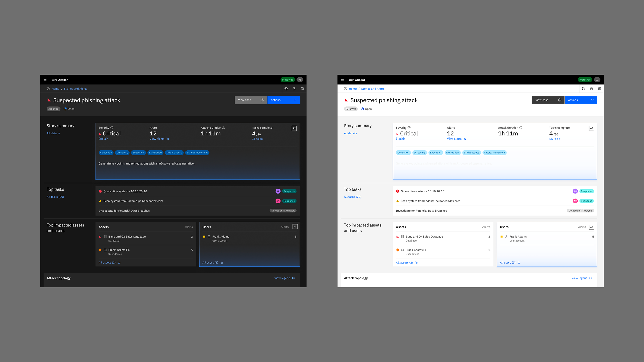Open All users (1) link in light window
Viewport: 644px width, 362px height.
tap(510, 263)
